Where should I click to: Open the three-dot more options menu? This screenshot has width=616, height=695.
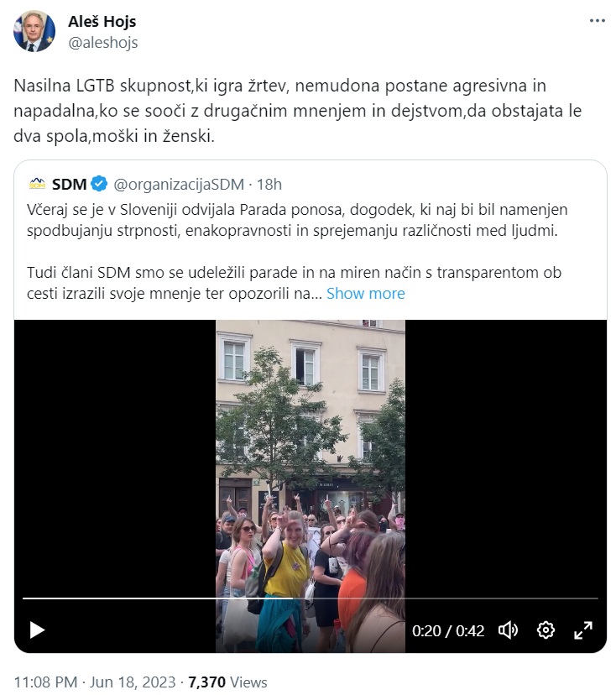[597, 20]
